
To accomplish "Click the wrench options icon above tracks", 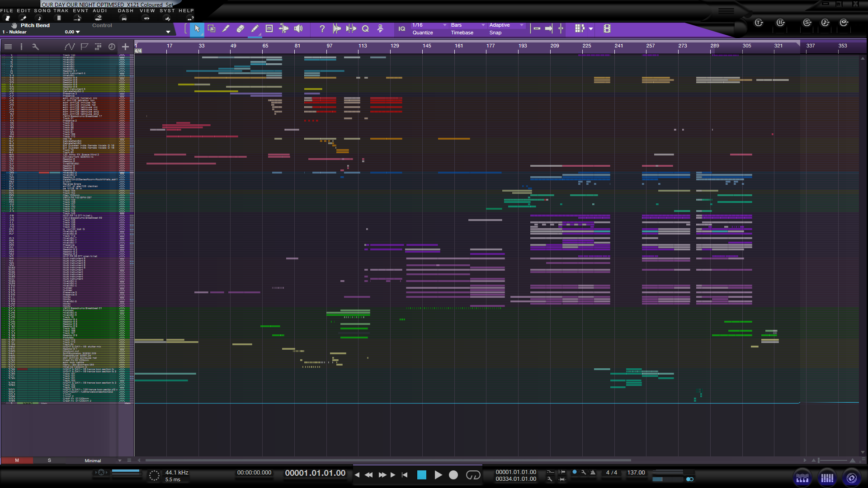I will point(35,47).
